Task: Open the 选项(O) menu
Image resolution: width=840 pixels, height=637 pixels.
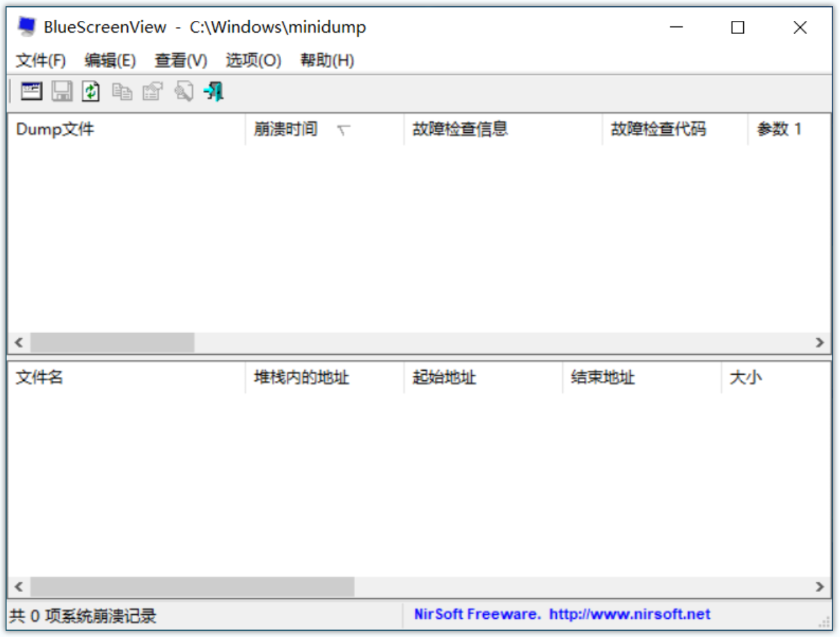Action: (253, 61)
